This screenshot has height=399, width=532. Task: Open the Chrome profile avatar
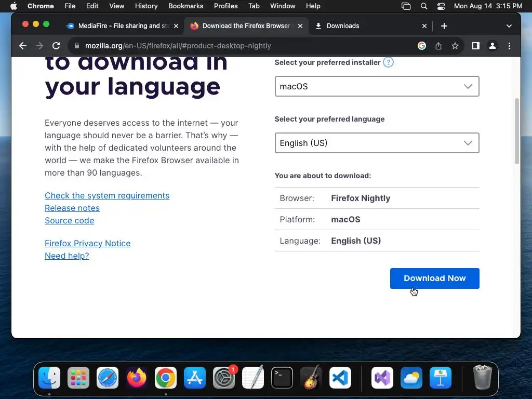point(493,46)
